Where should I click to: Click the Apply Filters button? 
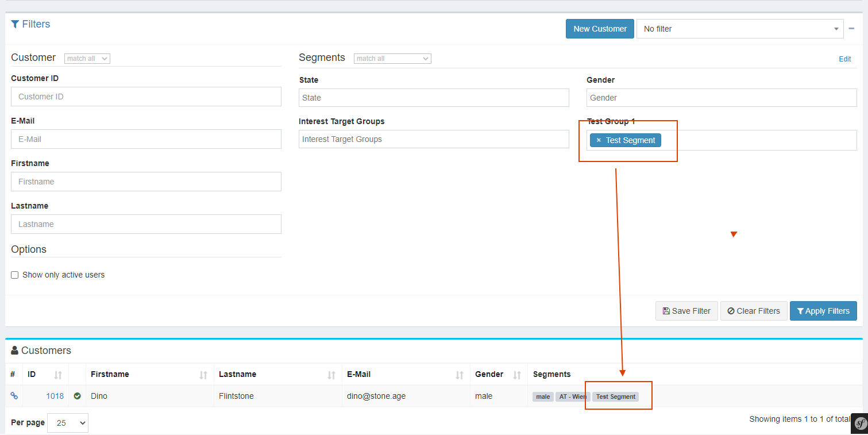pyautogui.click(x=823, y=311)
